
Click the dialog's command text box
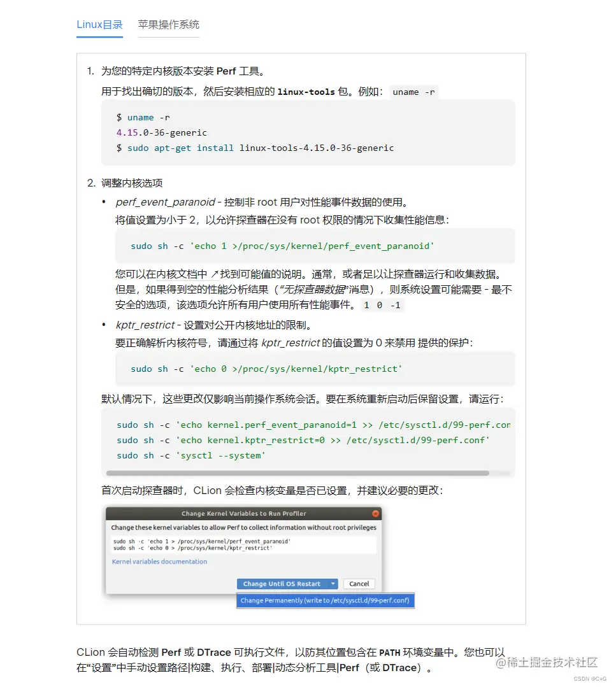pyautogui.click(x=243, y=545)
